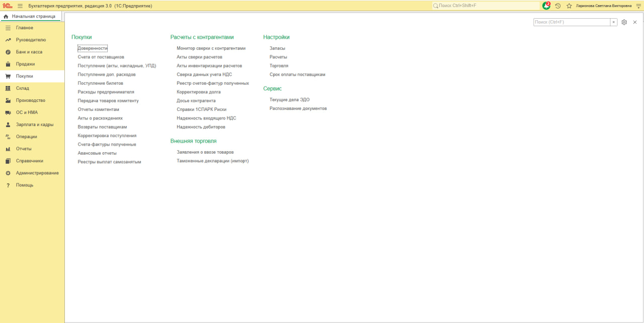
Task: Open Таможенные декларации (импорт)
Action: 213,161
